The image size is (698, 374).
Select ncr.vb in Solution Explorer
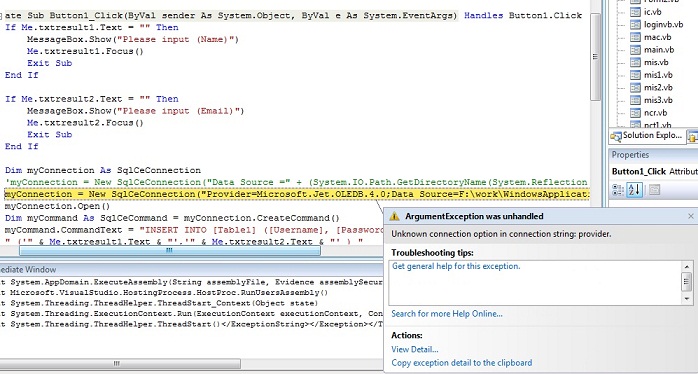[x=655, y=113]
